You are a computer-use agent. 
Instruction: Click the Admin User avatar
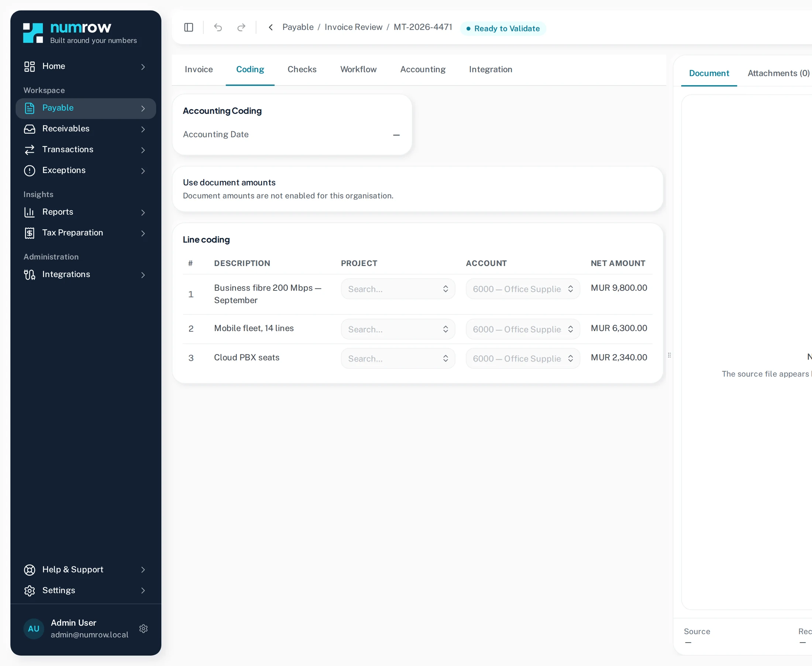34,628
